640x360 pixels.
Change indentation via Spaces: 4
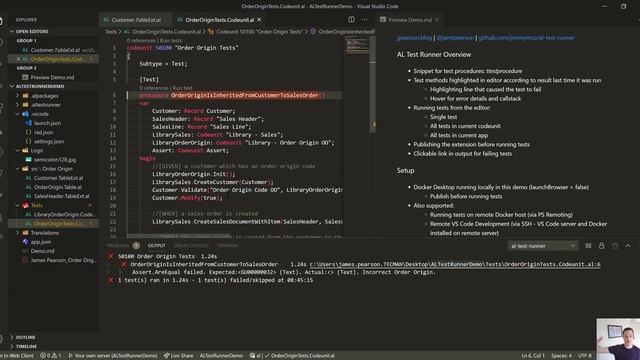(x=562, y=356)
